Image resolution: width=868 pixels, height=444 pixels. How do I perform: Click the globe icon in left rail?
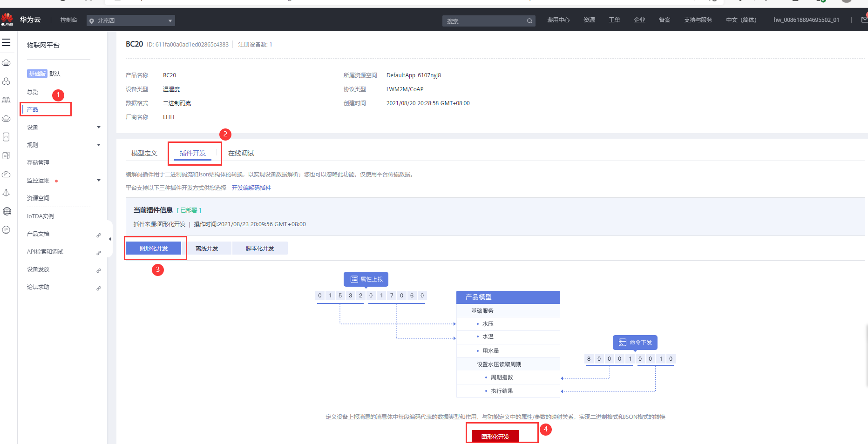coord(7,211)
